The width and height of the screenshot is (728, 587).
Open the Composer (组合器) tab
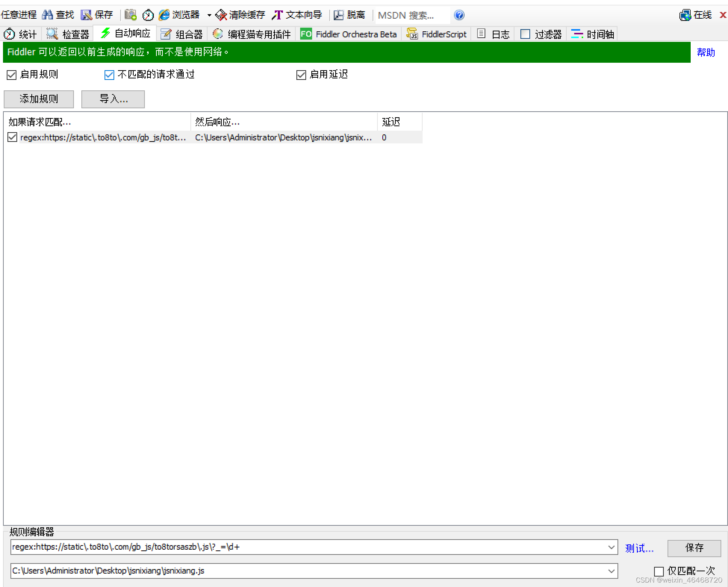(x=182, y=34)
